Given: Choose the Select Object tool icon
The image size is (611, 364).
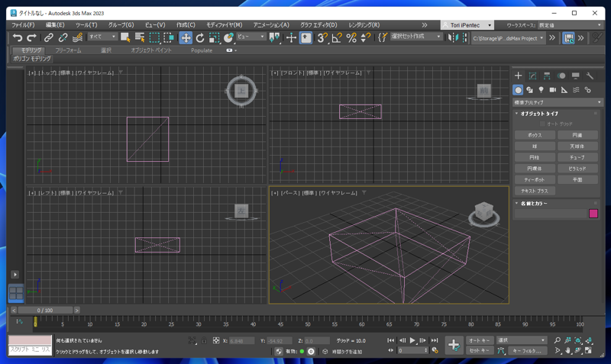Looking at the screenshot, I should pos(125,37).
